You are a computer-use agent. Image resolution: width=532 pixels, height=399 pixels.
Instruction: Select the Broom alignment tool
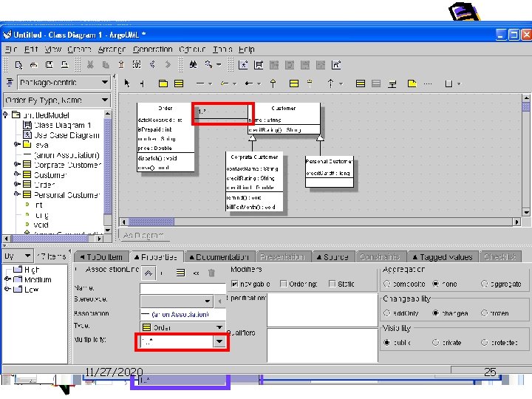142,83
